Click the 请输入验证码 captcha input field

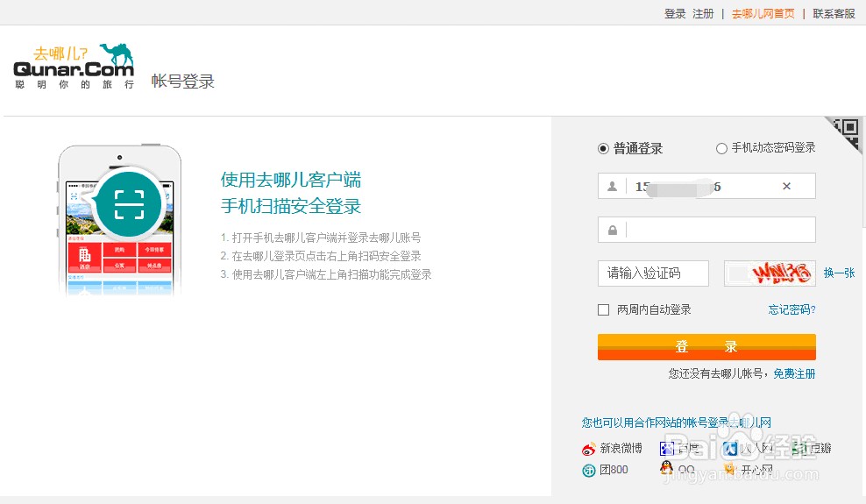(x=653, y=273)
